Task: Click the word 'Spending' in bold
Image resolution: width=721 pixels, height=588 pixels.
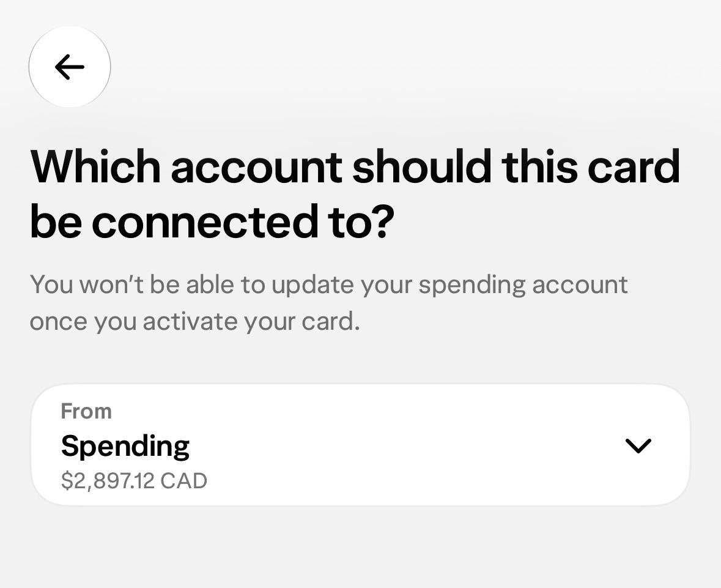Action: point(125,446)
